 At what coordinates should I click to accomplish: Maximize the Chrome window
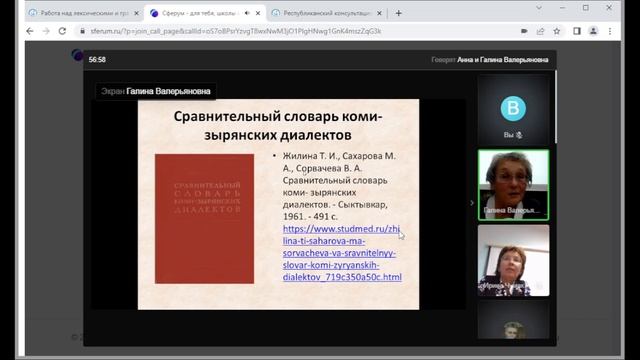coord(586,8)
